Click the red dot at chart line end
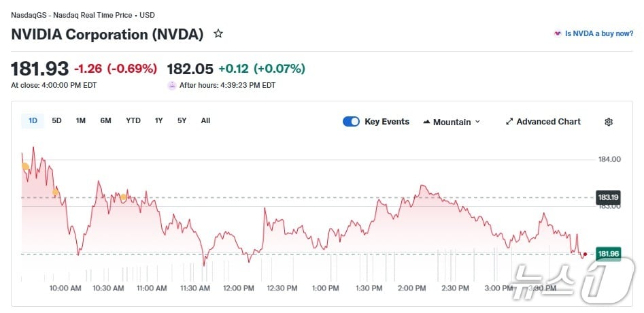 585,254
